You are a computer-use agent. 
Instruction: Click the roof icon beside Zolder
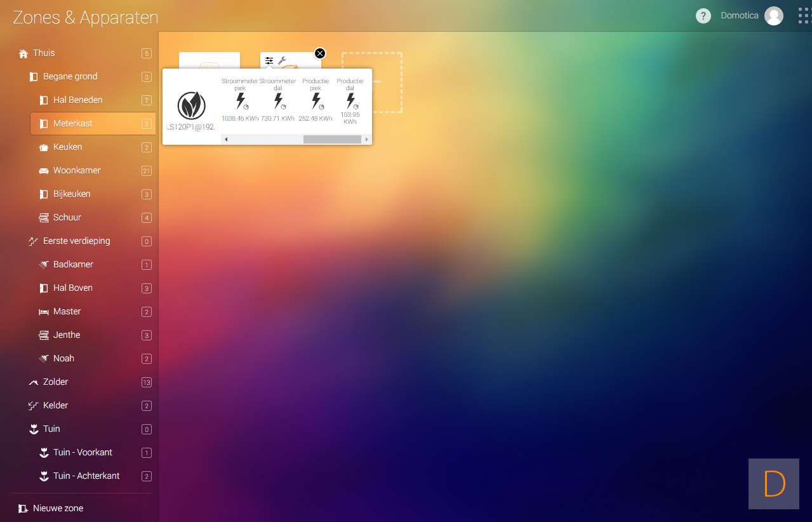pyautogui.click(x=34, y=382)
